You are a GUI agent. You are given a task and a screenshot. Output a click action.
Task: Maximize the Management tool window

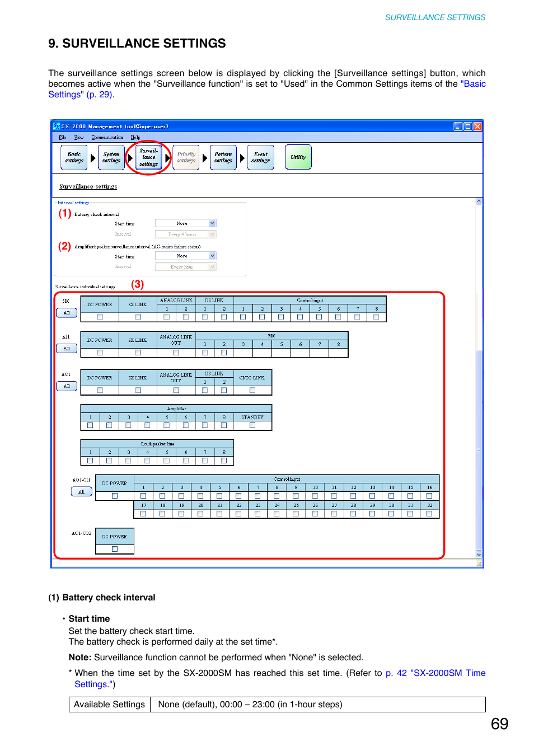click(x=468, y=126)
